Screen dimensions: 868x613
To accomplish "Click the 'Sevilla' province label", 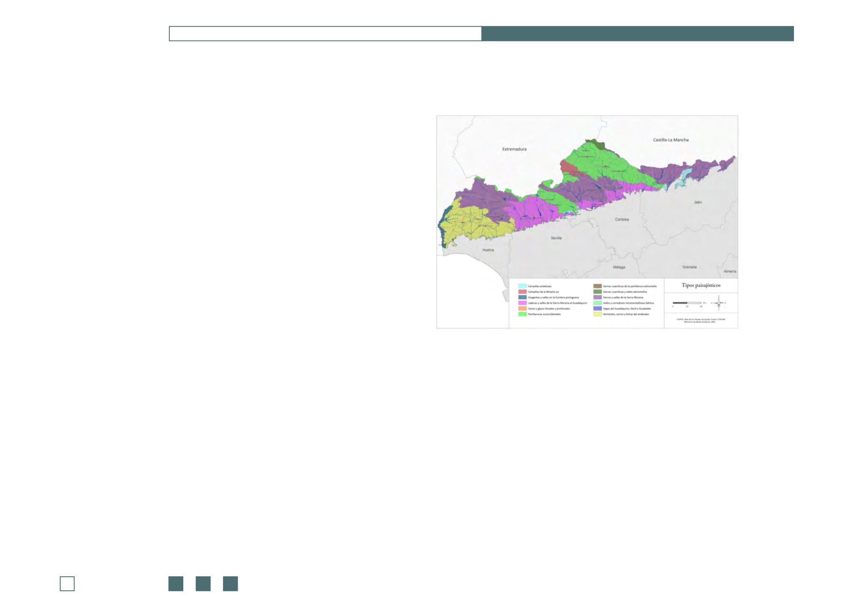I will pos(556,238).
